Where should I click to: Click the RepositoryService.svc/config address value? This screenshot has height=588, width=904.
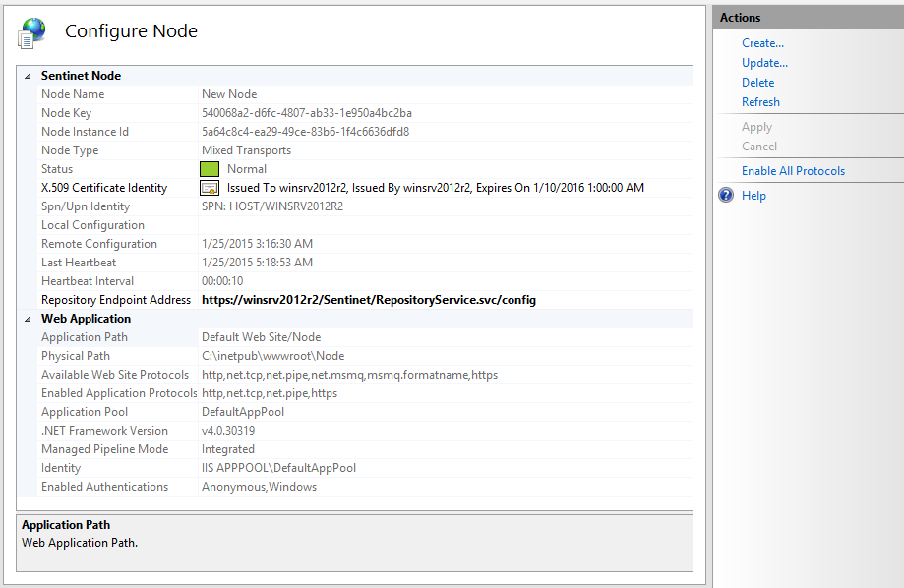(x=369, y=300)
